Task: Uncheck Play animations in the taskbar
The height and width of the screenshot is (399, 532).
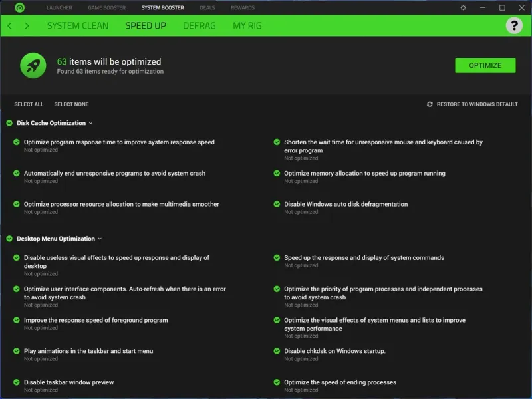Action: (x=16, y=351)
